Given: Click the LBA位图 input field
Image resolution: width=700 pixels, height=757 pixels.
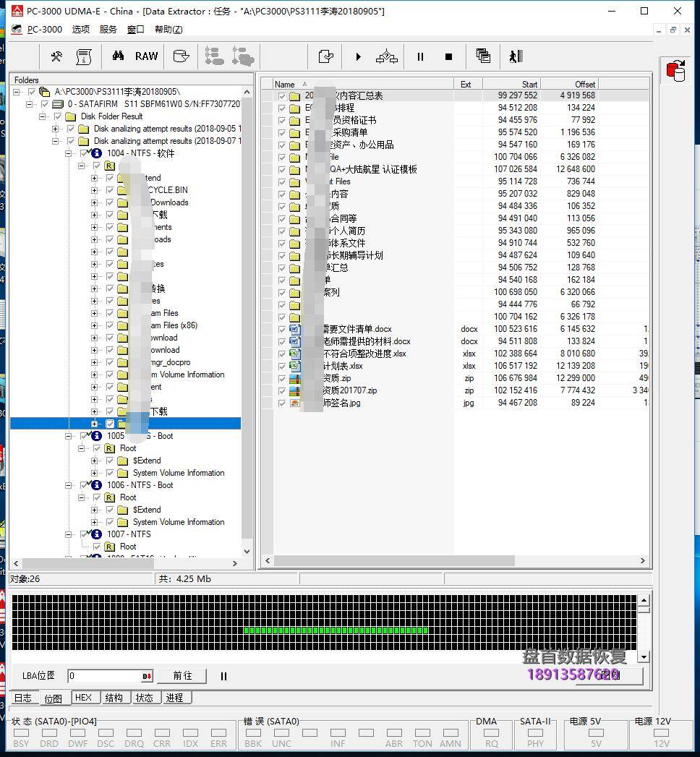Looking at the screenshot, I should tap(104, 676).
